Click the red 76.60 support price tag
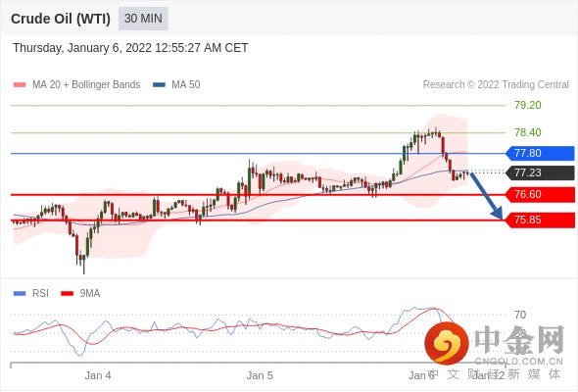 [x=540, y=194]
